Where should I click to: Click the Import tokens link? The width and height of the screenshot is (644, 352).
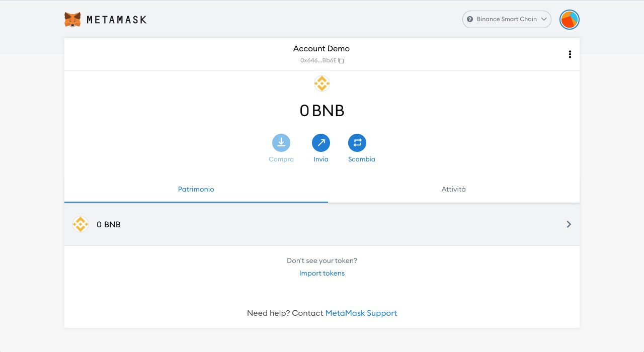point(322,273)
